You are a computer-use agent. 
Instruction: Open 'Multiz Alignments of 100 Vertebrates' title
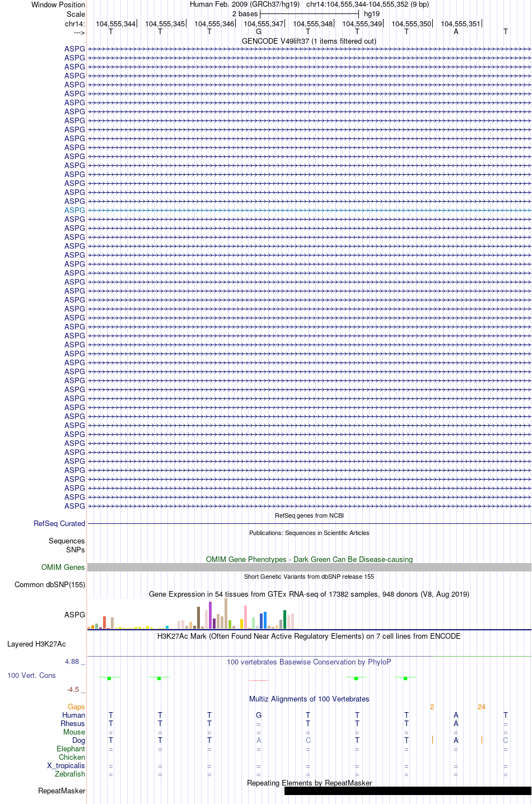coord(309,699)
